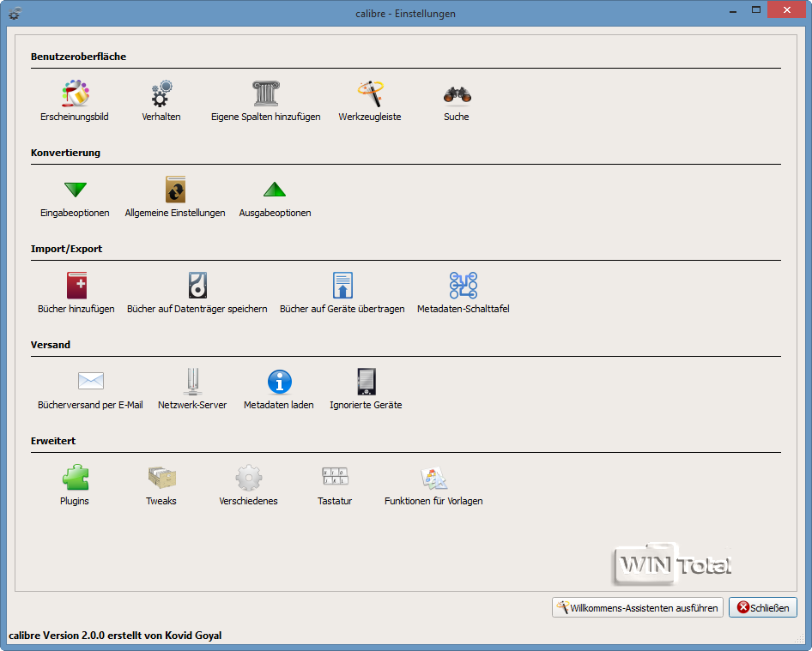The width and height of the screenshot is (812, 651).
Task: Open Allgemeine Einstellungen conversion icon
Action: 176,190
